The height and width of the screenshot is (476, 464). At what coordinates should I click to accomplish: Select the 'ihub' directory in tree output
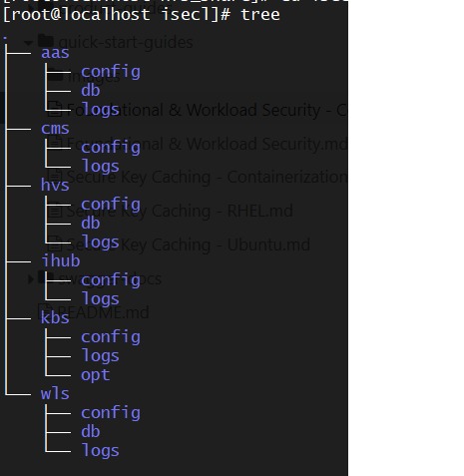(61, 260)
